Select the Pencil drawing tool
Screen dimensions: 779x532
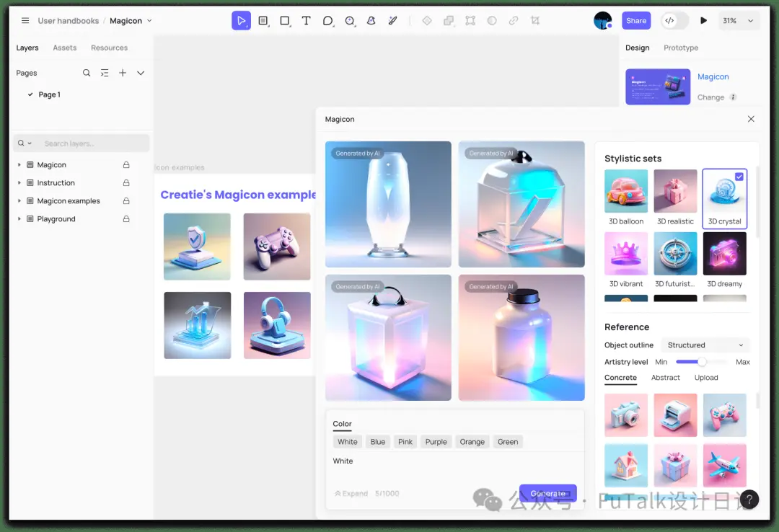pos(392,21)
